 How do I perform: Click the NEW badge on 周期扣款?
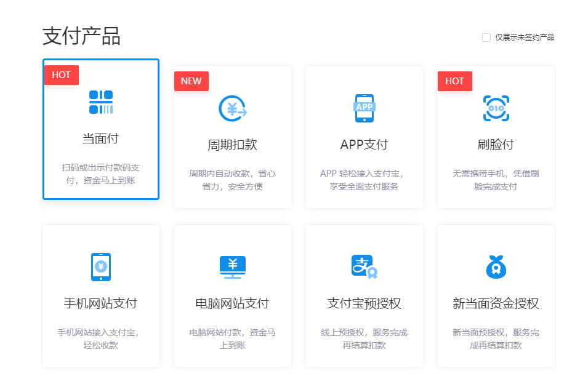coord(191,81)
